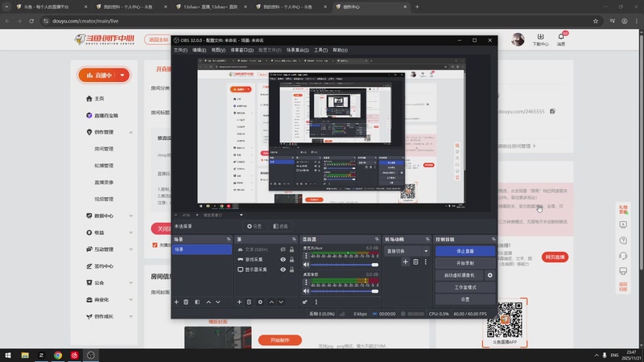Image resolution: width=644 pixels, height=362 pixels.
Task: Hide the 显示器采集 source
Action: click(283, 269)
